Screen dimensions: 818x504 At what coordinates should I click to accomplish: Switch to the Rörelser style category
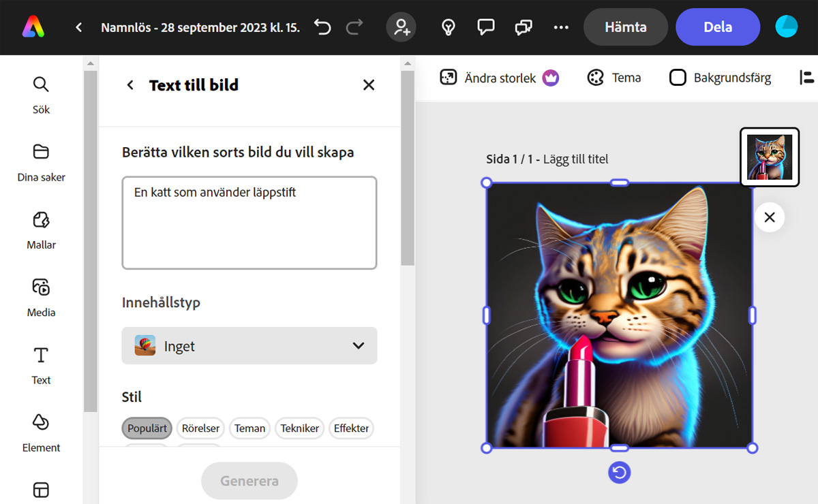click(200, 428)
